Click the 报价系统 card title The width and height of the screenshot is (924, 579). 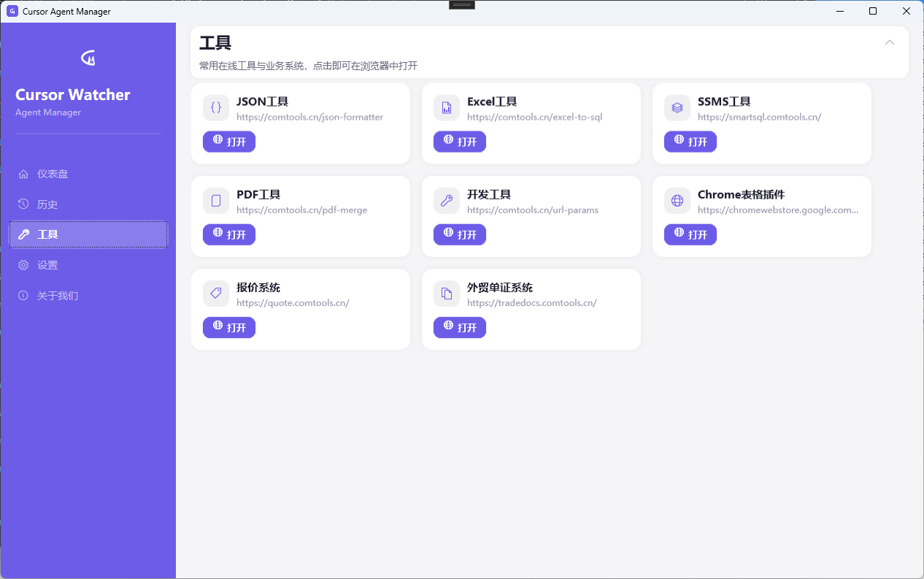pos(258,288)
